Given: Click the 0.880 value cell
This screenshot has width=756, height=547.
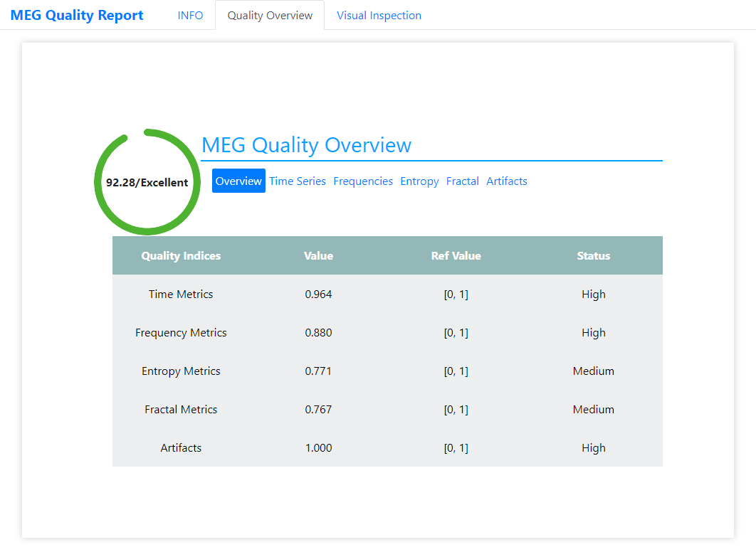Looking at the screenshot, I should coord(318,332).
